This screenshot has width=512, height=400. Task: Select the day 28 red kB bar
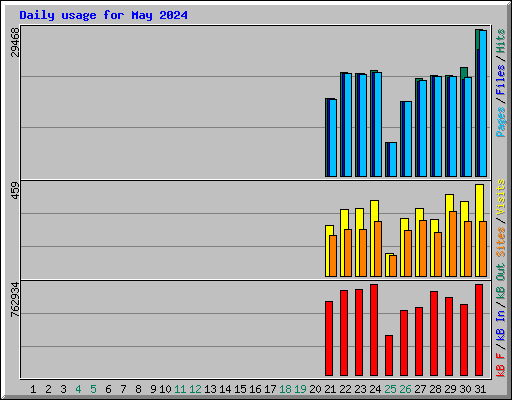pos(434,333)
